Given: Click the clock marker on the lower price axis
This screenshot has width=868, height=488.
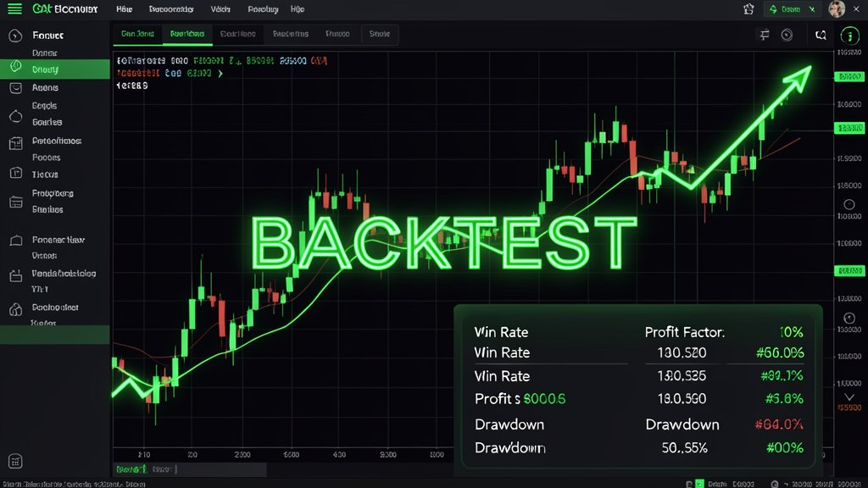Looking at the screenshot, I should coord(849,319).
